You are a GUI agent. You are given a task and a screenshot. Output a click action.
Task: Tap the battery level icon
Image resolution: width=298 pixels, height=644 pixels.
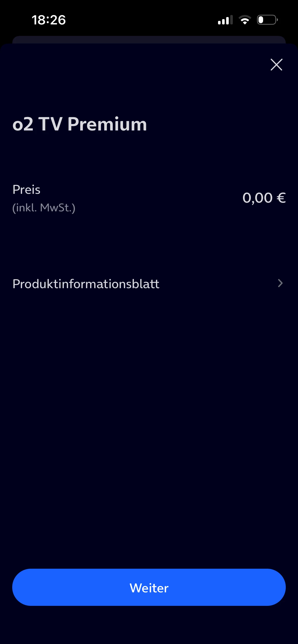[x=267, y=20]
